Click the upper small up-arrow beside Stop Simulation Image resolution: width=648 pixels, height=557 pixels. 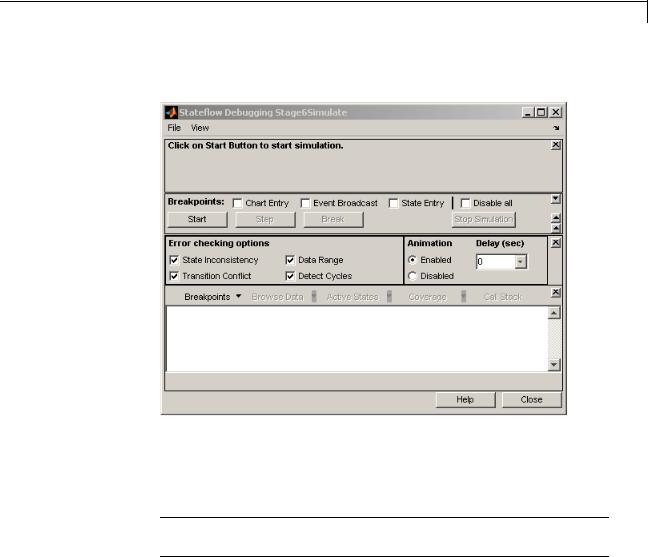coord(556,218)
